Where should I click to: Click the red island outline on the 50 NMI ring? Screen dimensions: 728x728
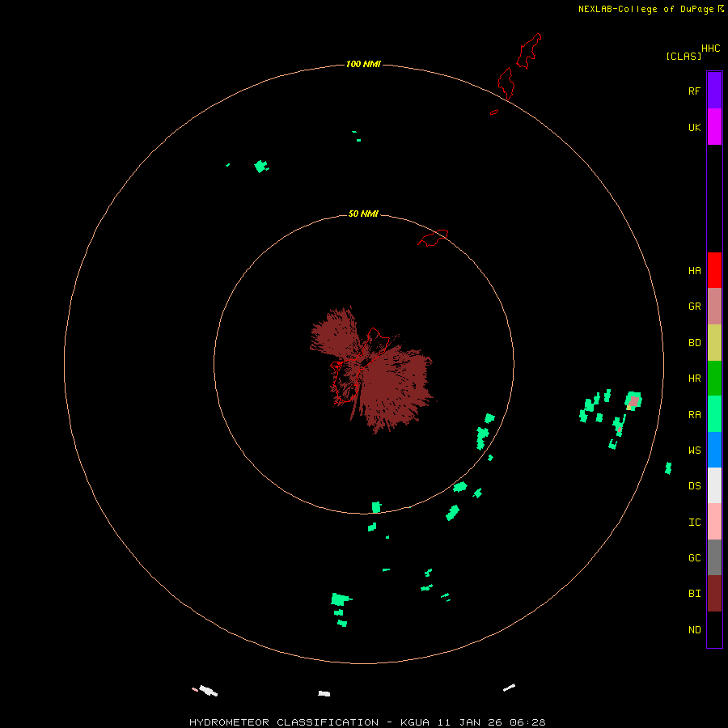(434, 237)
